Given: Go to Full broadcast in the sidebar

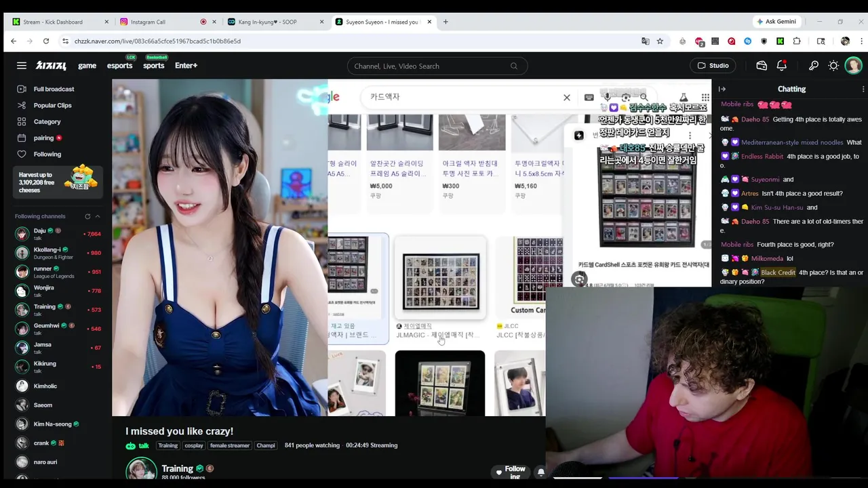Looking at the screenshot, I should [x=58, y=89].
